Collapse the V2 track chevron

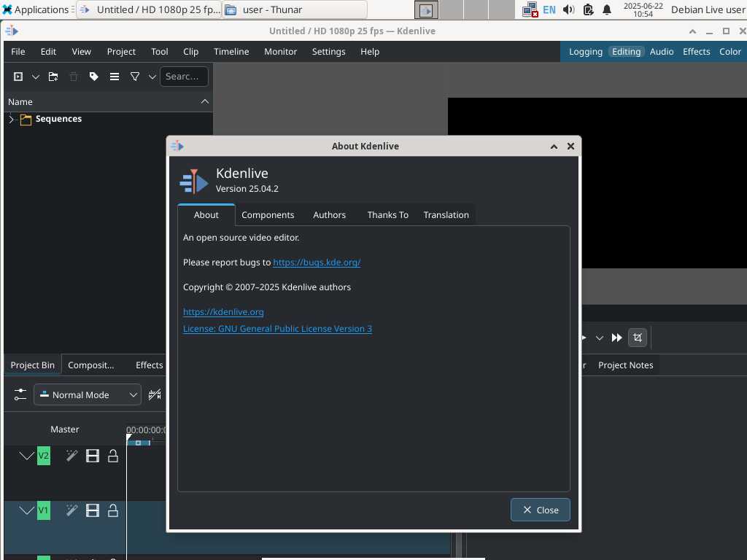27,456
